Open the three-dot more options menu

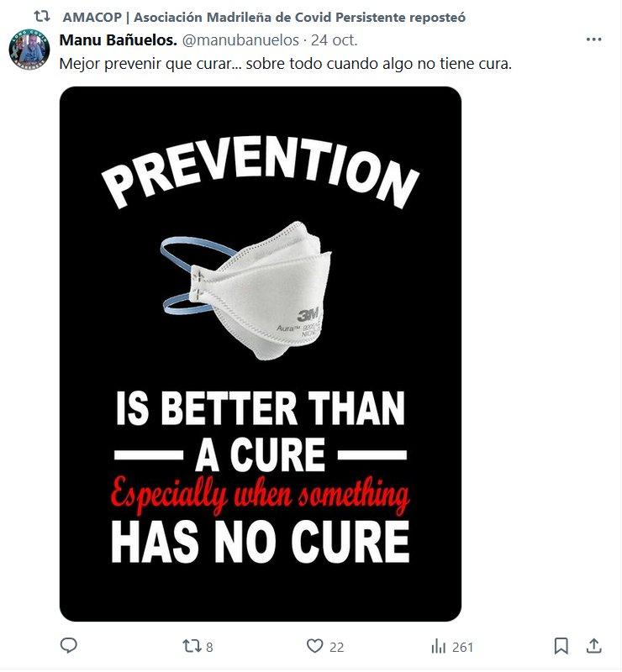pyautogui.click(x=593, y=39)
